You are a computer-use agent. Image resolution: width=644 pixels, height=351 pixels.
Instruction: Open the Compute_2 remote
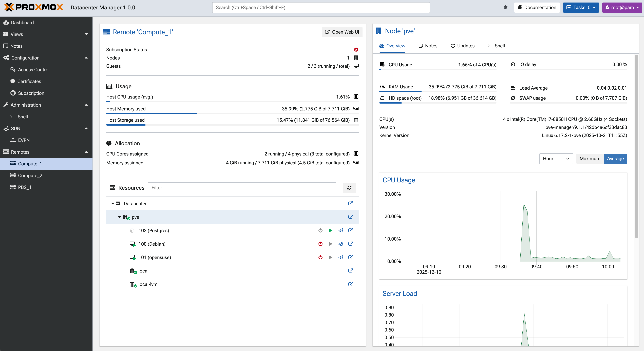coord(30,175)
